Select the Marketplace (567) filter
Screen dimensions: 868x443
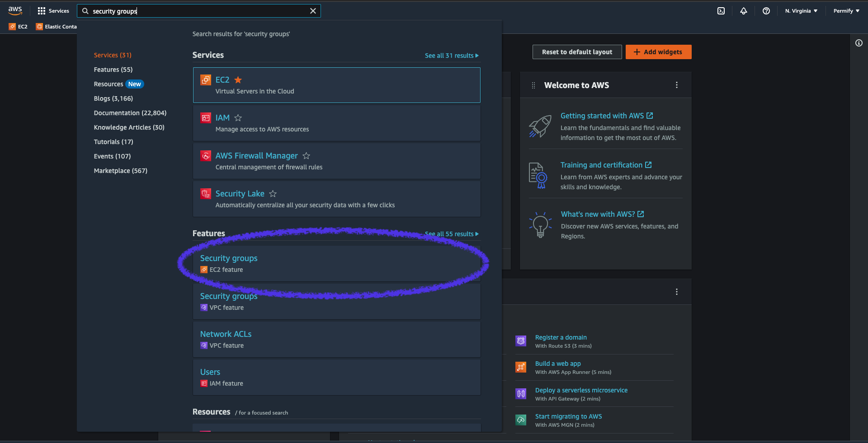[x=120, y=171]
